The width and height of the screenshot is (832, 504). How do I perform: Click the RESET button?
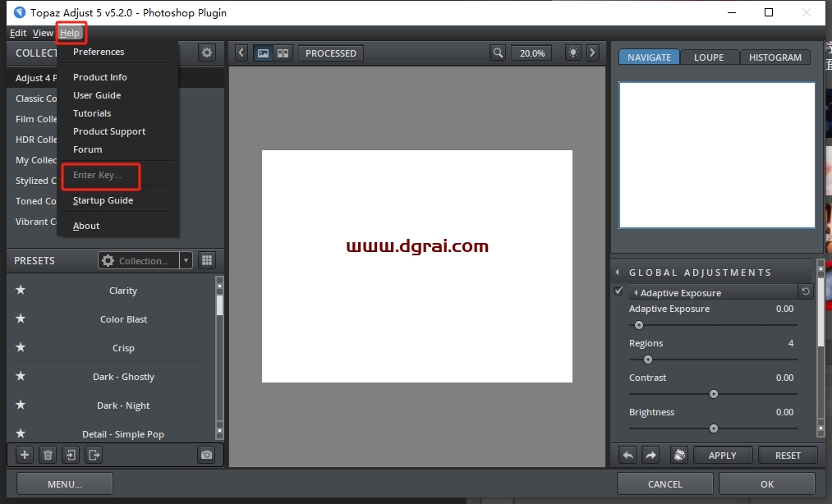(788, 456)
